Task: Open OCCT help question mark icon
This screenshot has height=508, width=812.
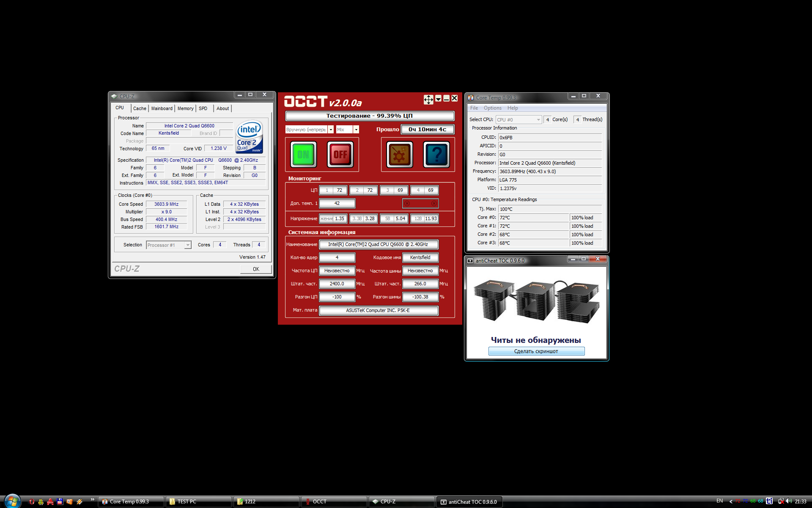Action: point(436,155)
